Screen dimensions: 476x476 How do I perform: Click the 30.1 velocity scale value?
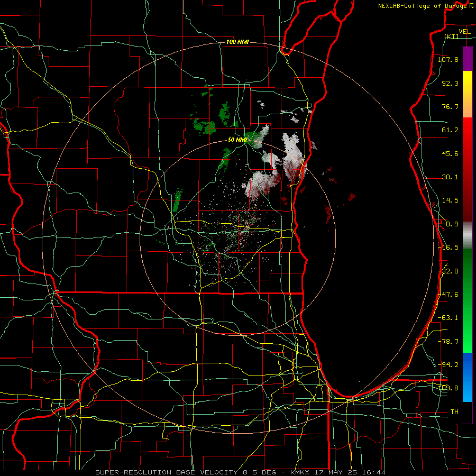tap(450, 177)
